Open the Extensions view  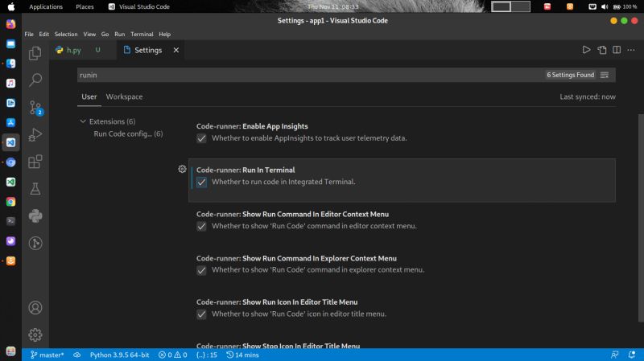pyautogui.click(x=35, y=162)
